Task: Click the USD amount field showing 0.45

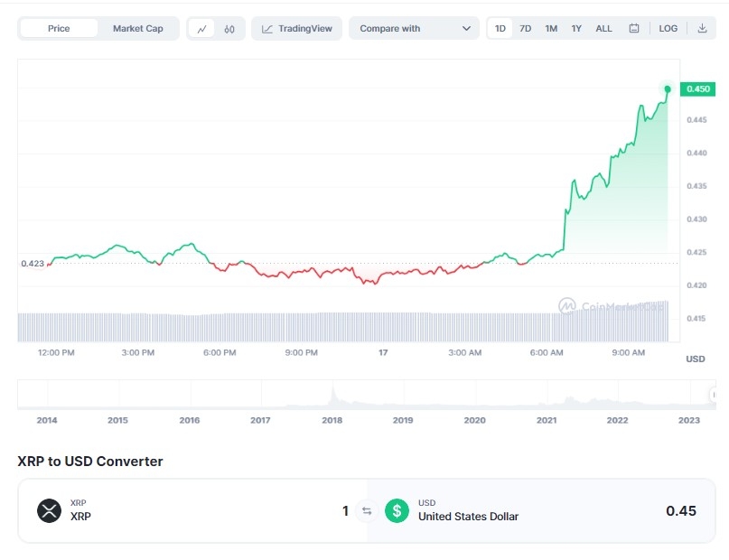Action: tap(680, 510)
